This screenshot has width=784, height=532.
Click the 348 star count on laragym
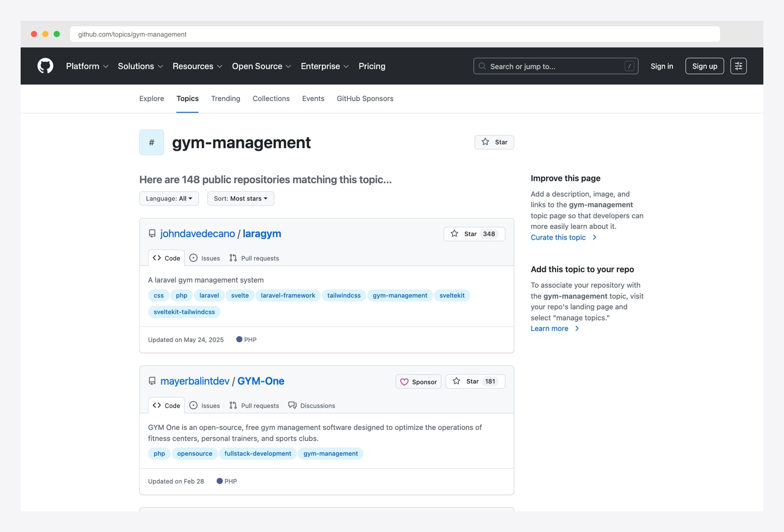489,234
